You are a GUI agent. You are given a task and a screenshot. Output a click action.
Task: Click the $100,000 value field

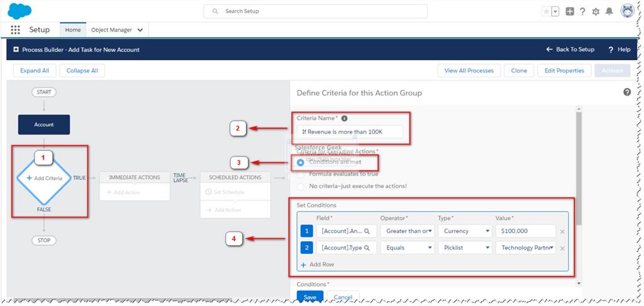click(526, 231)
